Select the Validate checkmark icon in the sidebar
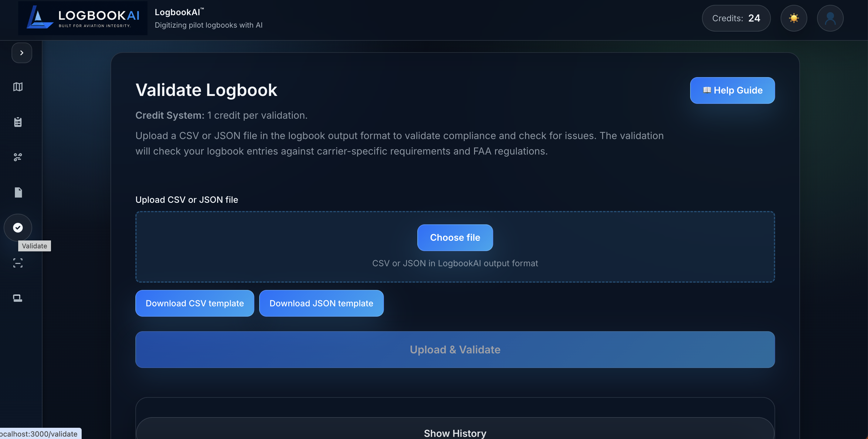 [x=18, y=228]
